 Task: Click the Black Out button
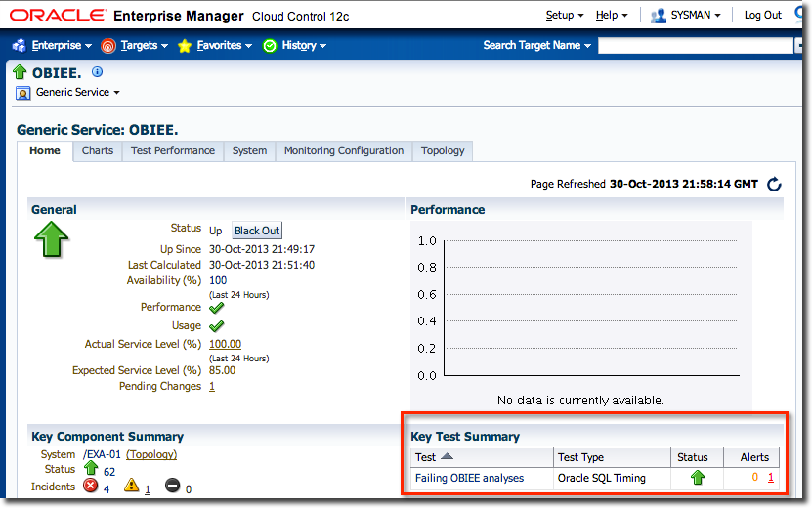point(257,231)
